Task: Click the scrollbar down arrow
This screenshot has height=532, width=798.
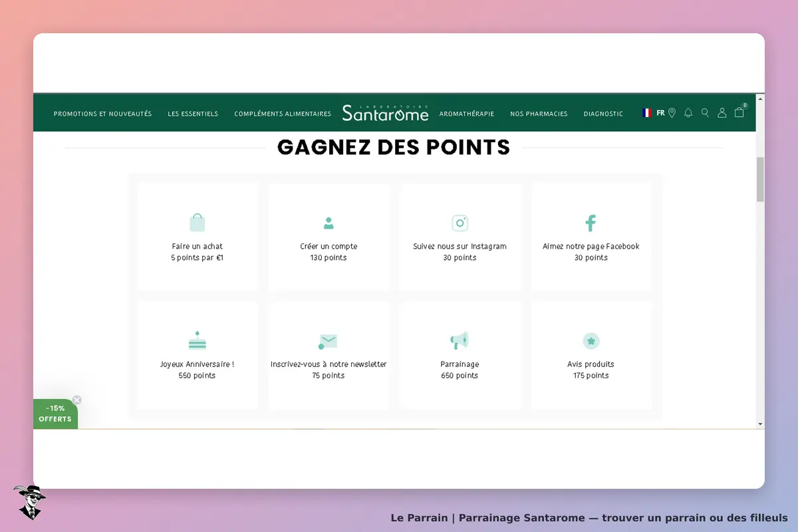Action: 760,424
